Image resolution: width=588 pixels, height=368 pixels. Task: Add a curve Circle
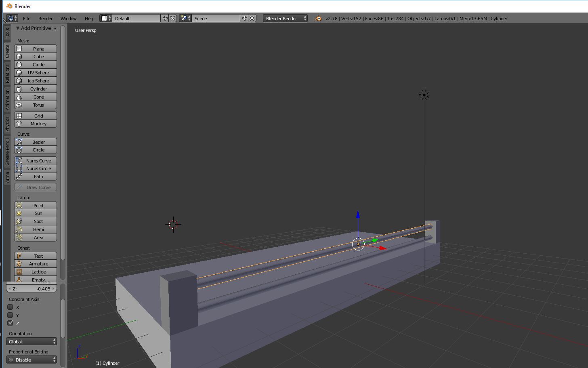point(36,150)
